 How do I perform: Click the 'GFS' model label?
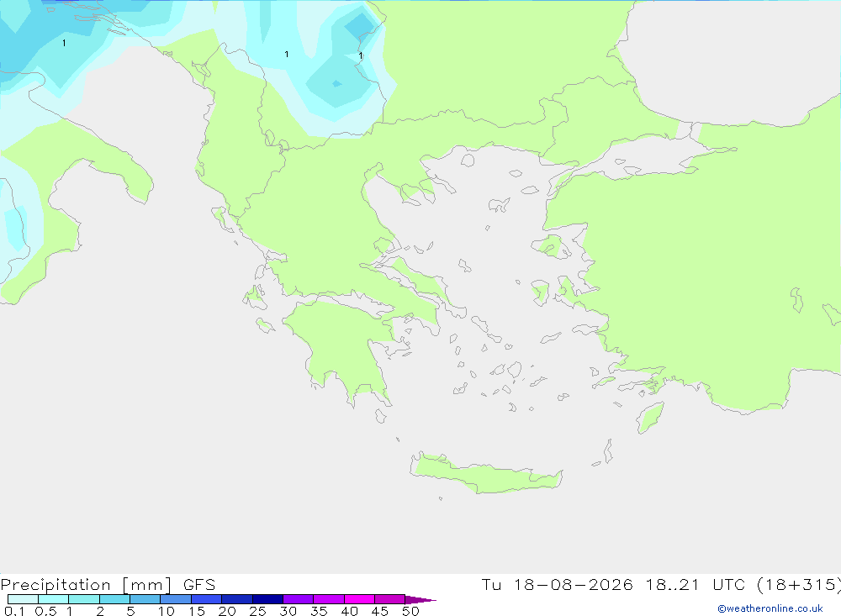coord(199,584)
